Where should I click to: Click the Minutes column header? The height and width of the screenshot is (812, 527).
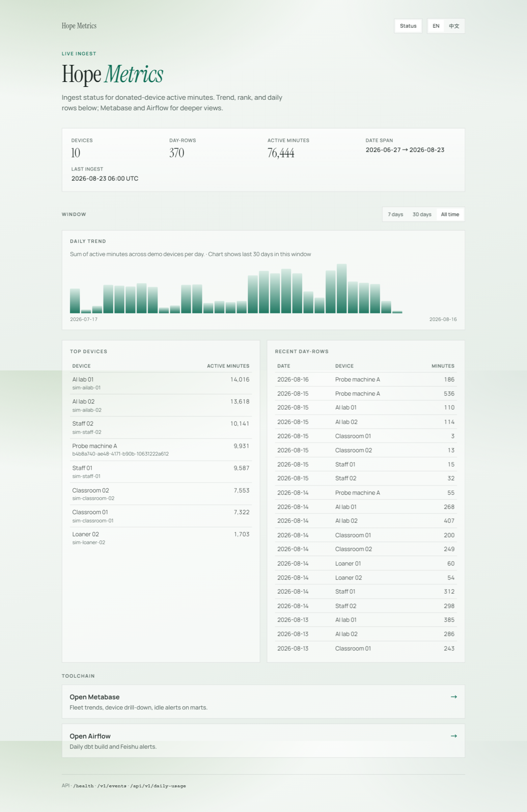[443, 366]
